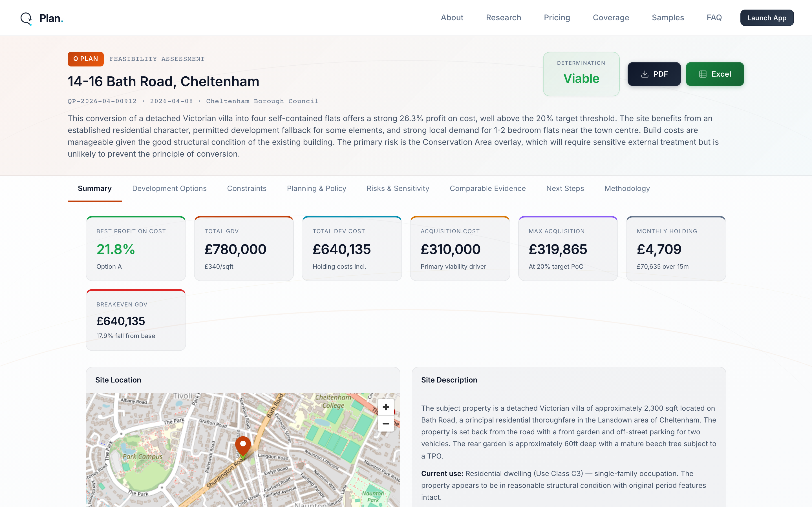Viewport: 812px width, 507px height.
Task: Zoom out on the site map
Action: coord(385,424)
